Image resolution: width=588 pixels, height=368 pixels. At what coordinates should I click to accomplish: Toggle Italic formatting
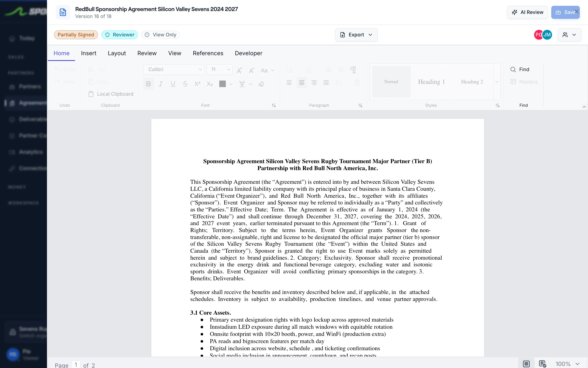coord(161,84)
